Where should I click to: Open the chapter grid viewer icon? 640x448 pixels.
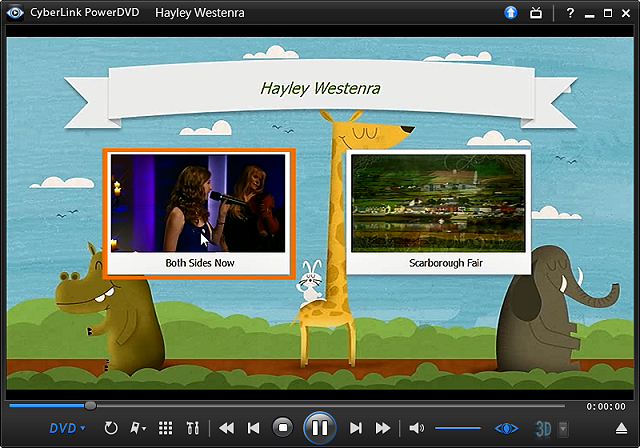pyautogui.click(x=165, y=428)
